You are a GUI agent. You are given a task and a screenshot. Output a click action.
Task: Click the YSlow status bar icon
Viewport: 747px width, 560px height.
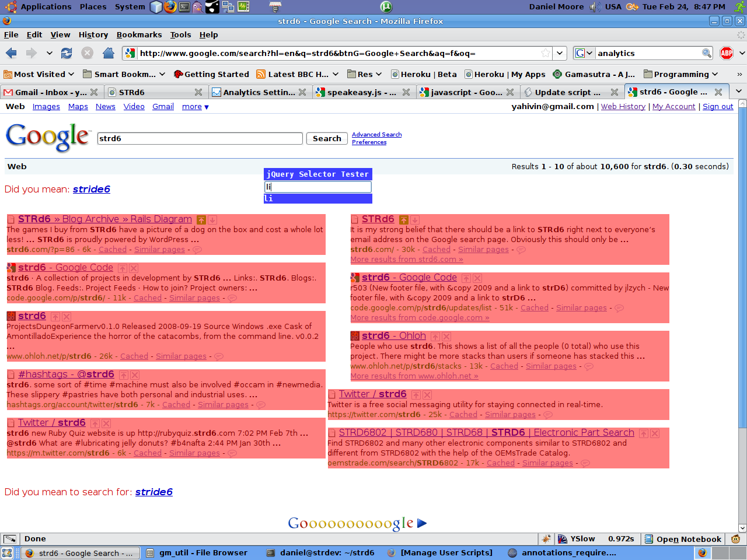point(575,539)
